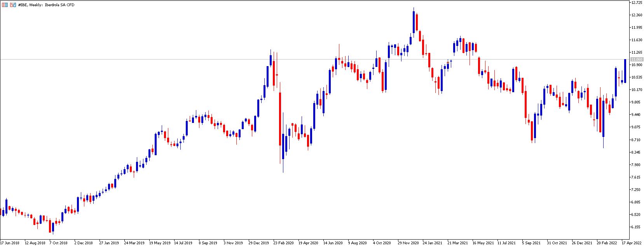Screen dimensions: 644x247
Task: Click the #IBE Weekly chart title
Action: pos(46,5)
